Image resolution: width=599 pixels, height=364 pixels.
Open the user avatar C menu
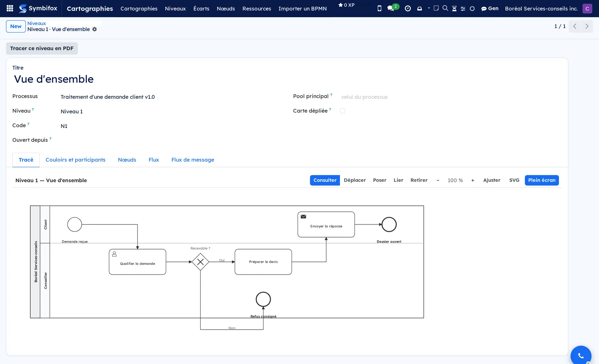(587, 8)
